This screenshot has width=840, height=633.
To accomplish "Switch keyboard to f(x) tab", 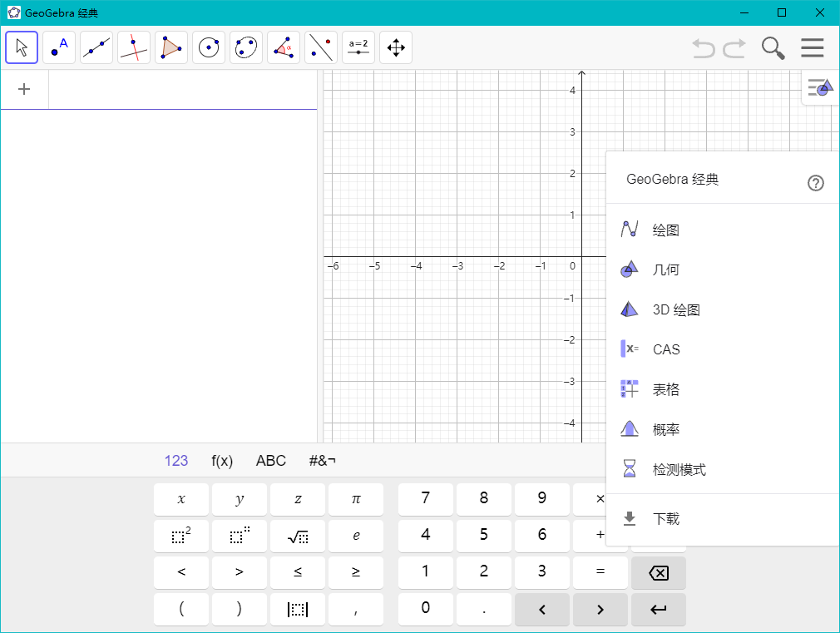I will (222, 461).
